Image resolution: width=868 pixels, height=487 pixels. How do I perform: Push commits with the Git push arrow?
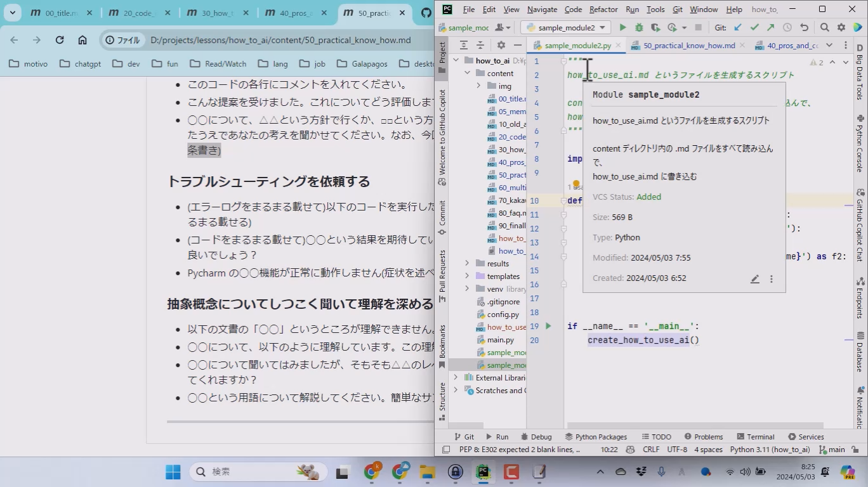tap(770, 27)
